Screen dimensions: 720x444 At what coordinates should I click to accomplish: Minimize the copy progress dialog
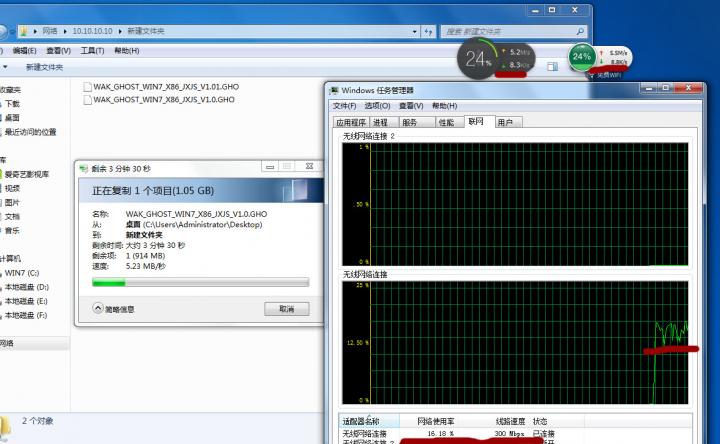[270, 167]
